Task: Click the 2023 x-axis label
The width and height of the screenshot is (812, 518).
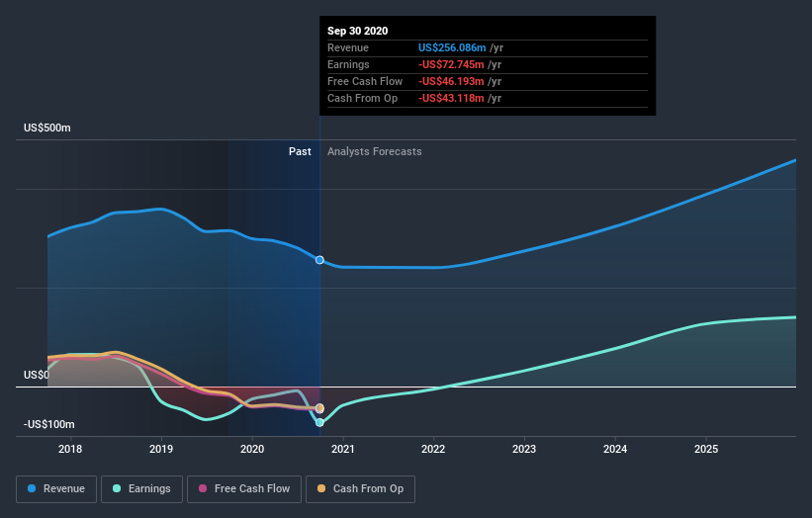Action: tap(524, 449)
